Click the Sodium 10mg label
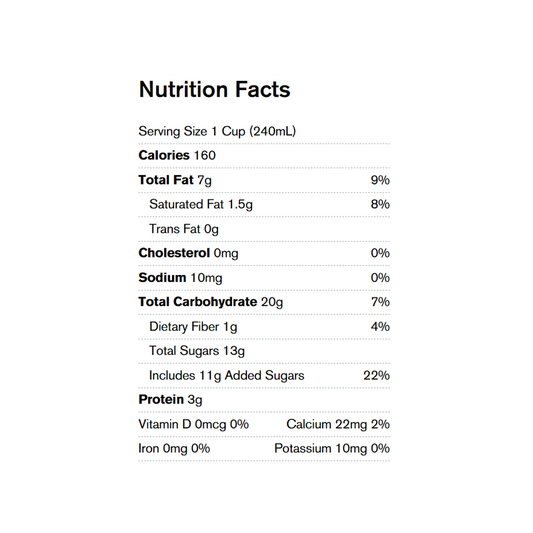This screenshot has height=533, width=533. 180,278
